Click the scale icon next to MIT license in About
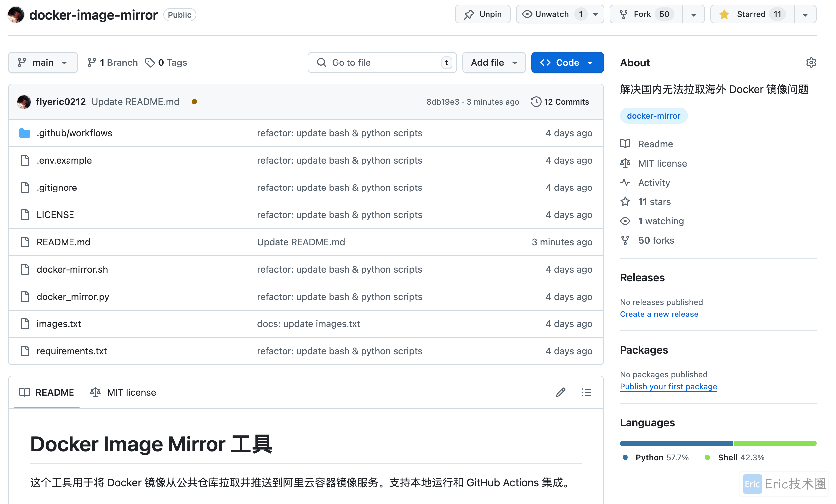 pyautogui.click(x=625, y=163)
